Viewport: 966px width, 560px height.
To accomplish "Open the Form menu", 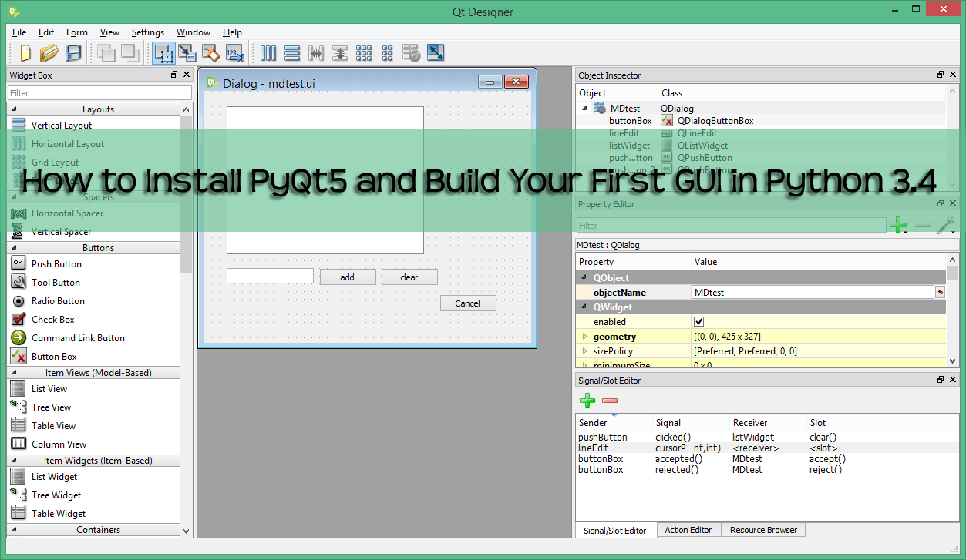I will (x=76, y=32).
